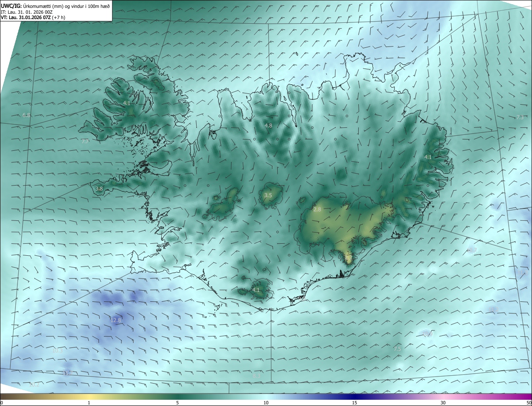Click the 7.5 value southeast of Iceland
The image size is (532, 406).
tap(397, 349)
